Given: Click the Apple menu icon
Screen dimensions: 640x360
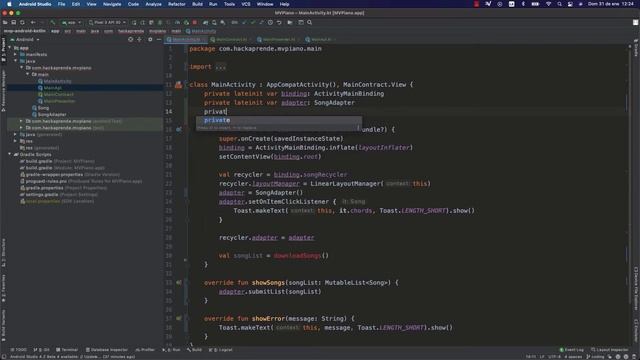Looking at the screenshot, I should [x=9, y=4].
